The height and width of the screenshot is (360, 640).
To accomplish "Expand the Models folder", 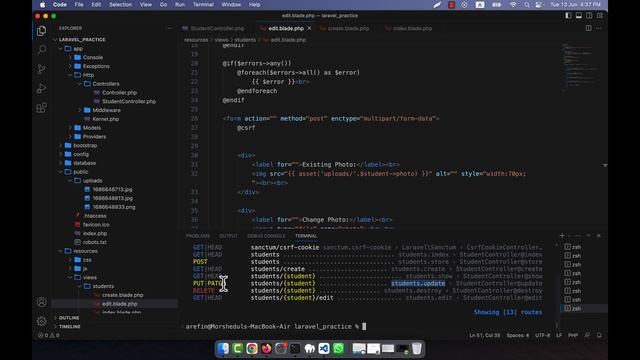I will coord(91,128).
